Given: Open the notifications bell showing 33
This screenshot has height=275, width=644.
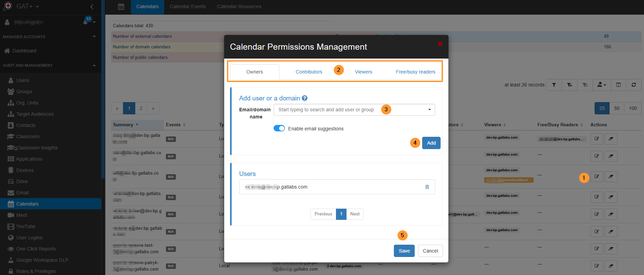Looking at the screenshot, I should [86, 22].
